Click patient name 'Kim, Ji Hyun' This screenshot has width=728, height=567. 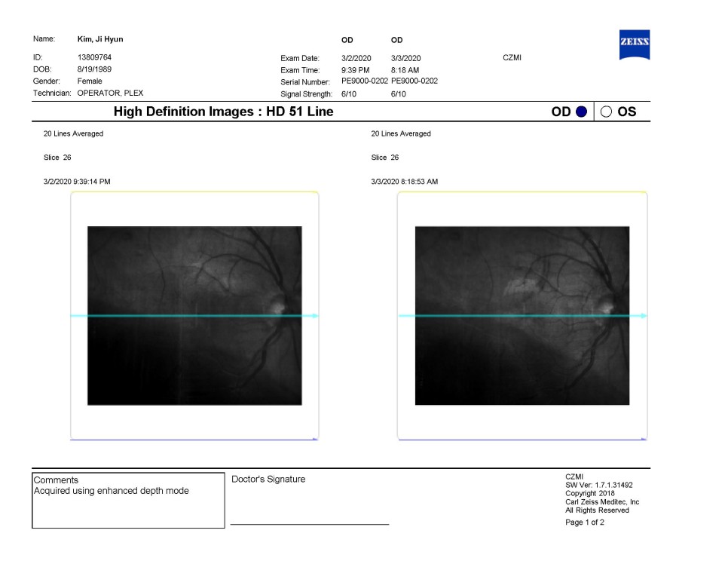click(x=100, y=39)
